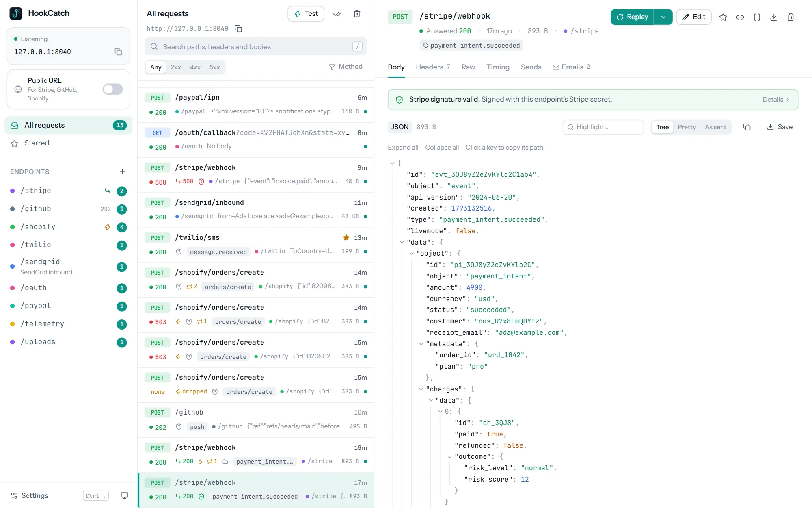Click the HookCatch logo
The width and height of the screenshot is (812, 508).
pyautogui.click(x=16, y=13)
